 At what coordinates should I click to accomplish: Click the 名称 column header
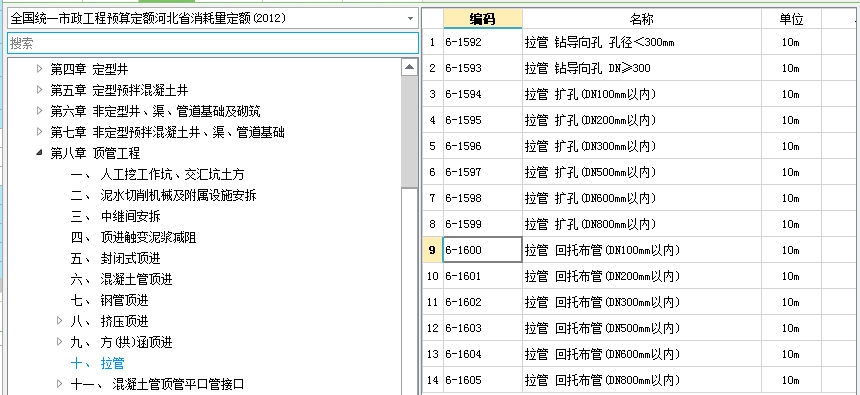(641, 19)
